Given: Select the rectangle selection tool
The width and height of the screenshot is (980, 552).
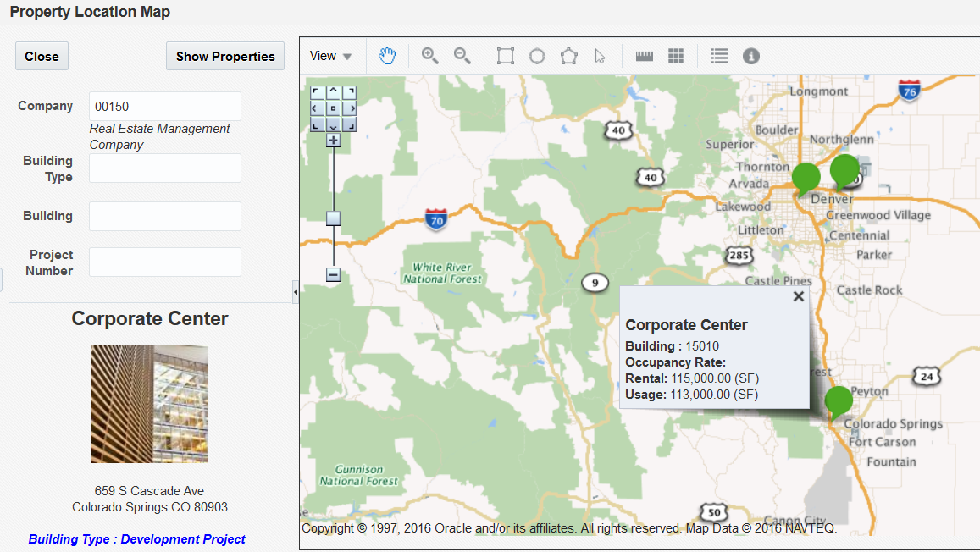Looking at the screenshot, I should click(505, 56).
